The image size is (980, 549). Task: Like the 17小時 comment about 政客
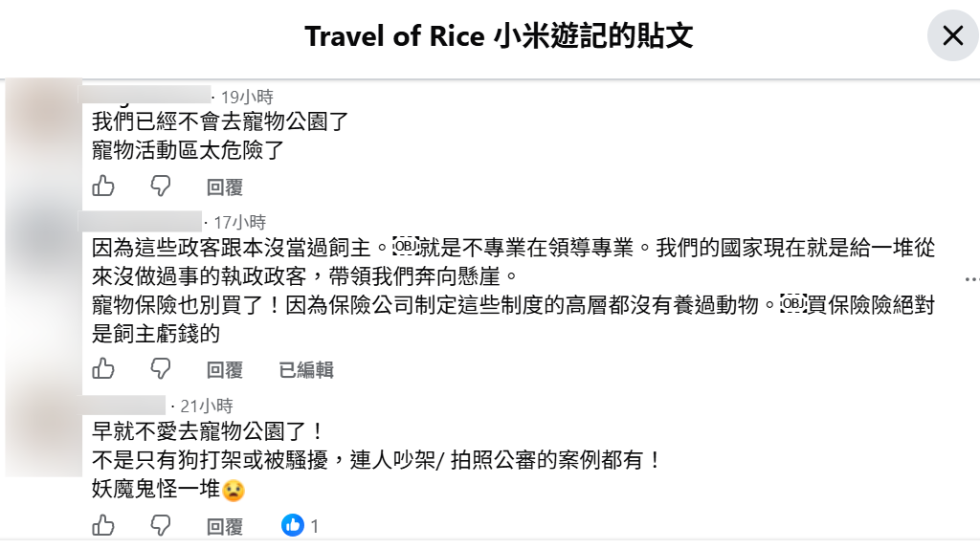(x=103, y=369)
